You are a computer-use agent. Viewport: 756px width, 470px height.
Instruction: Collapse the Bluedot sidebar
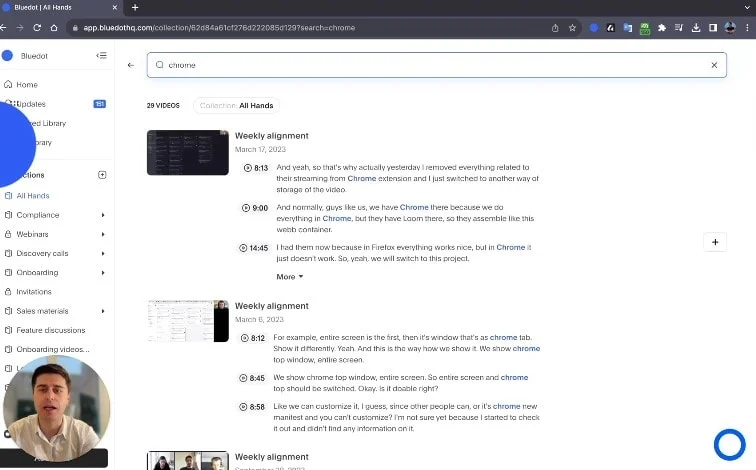tap(101, 55)
